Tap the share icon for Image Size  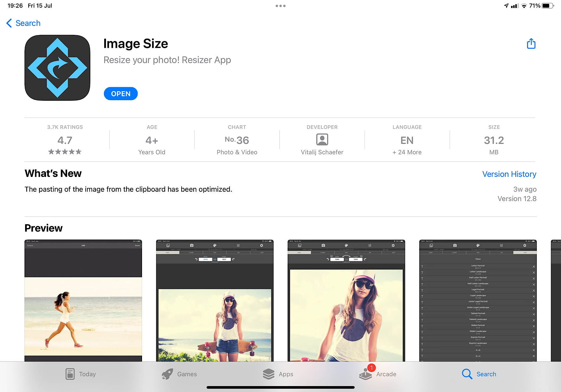[x=531, y=44]
